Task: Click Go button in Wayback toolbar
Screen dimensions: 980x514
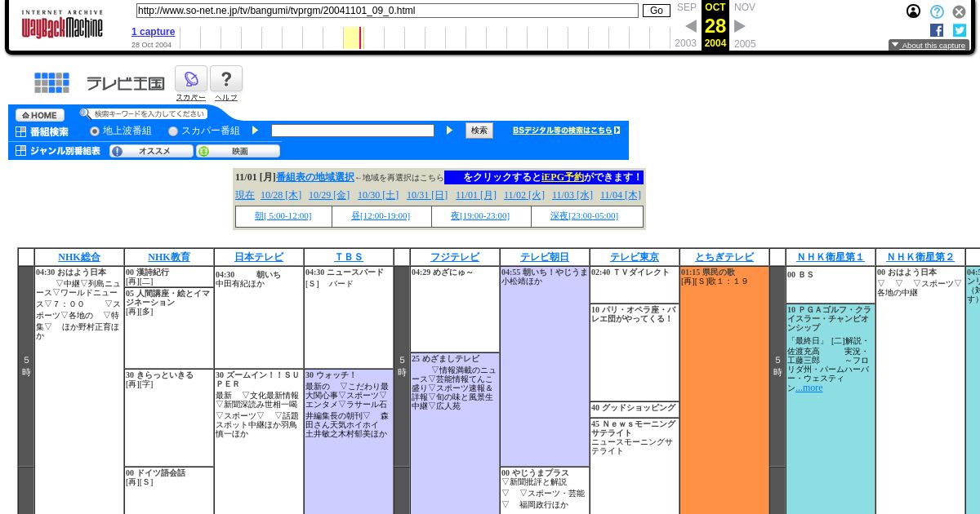Action: pos(657,11)
